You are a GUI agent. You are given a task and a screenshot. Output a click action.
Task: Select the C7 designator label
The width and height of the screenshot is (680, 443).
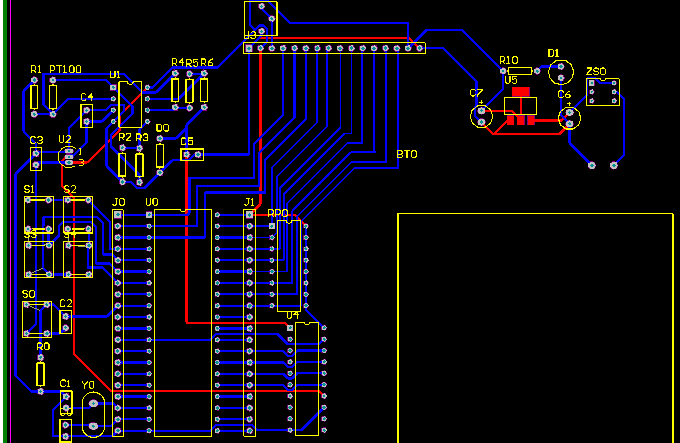tap(476, 93)
